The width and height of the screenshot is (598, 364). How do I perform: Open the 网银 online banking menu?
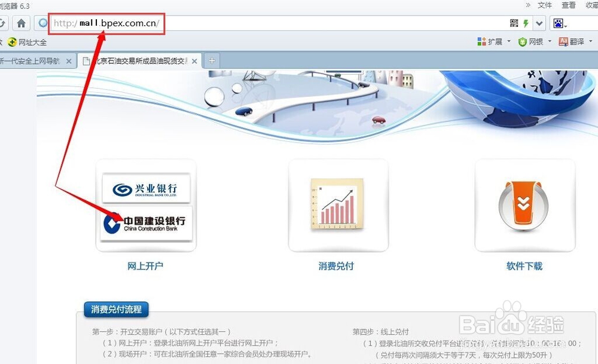click(x=535, y=42)
